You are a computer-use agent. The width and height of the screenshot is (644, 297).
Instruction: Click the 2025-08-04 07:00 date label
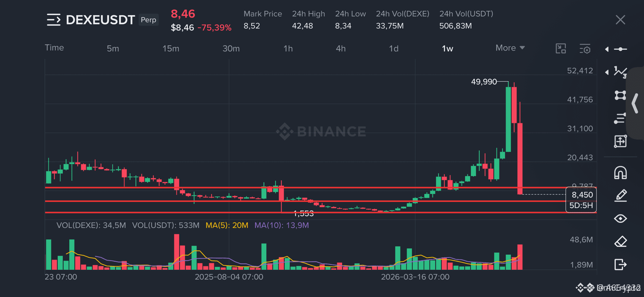click(x=229, y=277)
